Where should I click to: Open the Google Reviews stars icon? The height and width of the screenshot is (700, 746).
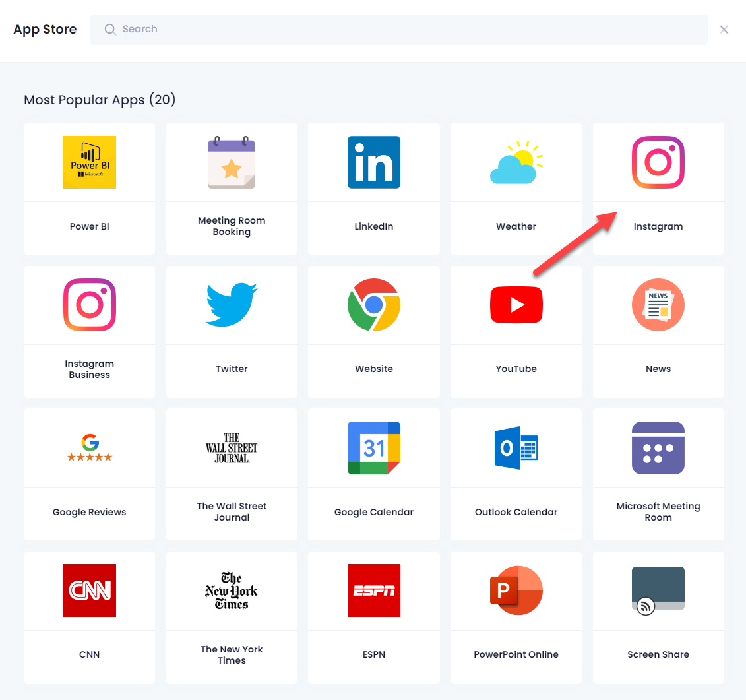(90, 448)
